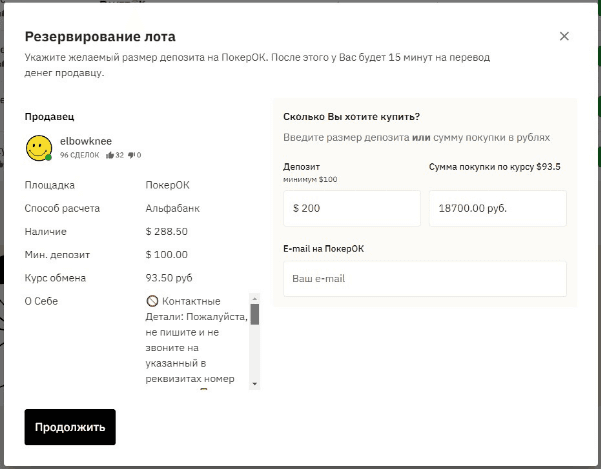This screenshot has width=602, height=470.
Task: Click the thumbs-down rating icon
Action: [x=132, y=155]
